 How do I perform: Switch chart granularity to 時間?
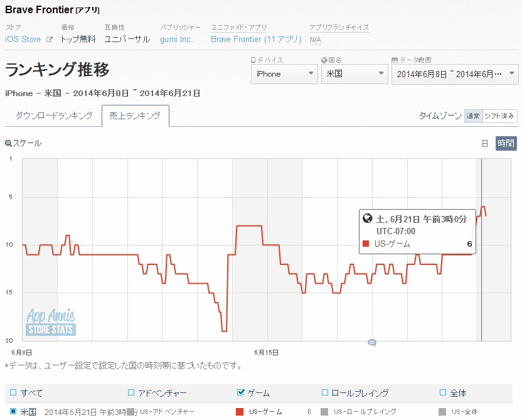[506, 144]
